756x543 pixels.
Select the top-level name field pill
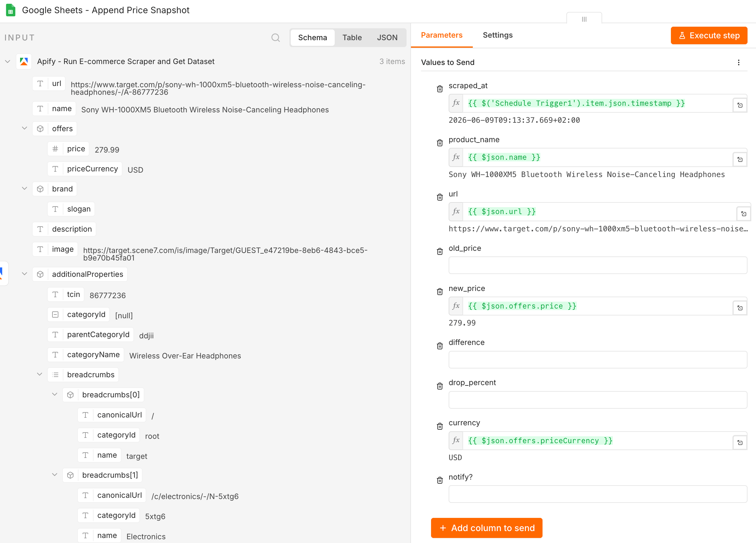point(54,109)
